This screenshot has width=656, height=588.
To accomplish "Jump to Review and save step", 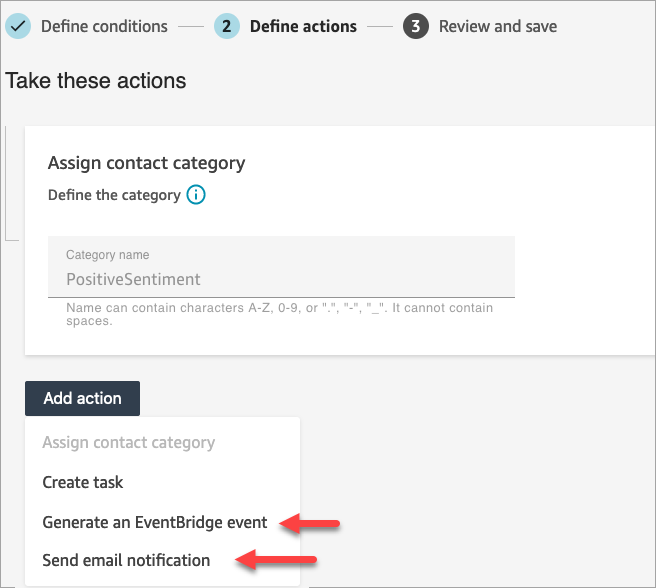I will click(498, 26).
